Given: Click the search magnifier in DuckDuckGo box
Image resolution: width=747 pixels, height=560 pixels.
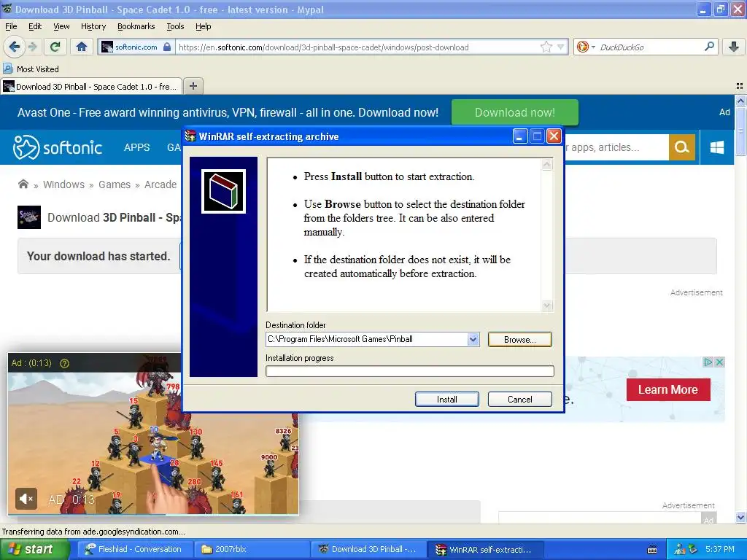Looking at the screenshot, I should point(709,47).
